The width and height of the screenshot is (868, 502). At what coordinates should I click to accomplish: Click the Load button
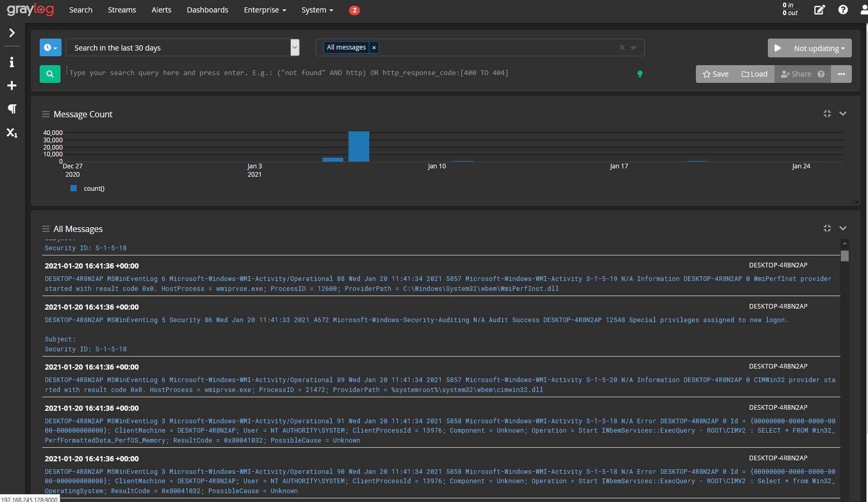tap(754, 74)
